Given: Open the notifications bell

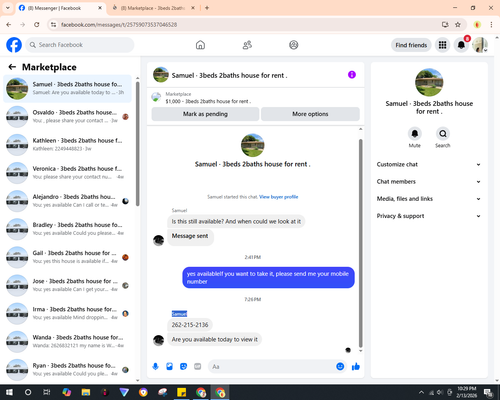Looking at the screenshot, I should click(461, 45).
